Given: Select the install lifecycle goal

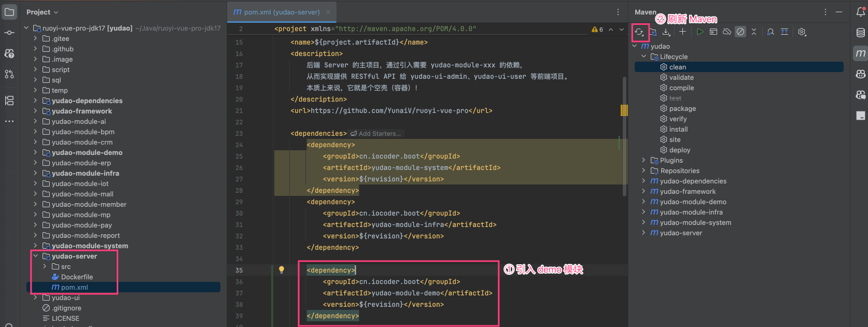Looking at the screenshot, I should click(678, 129).
